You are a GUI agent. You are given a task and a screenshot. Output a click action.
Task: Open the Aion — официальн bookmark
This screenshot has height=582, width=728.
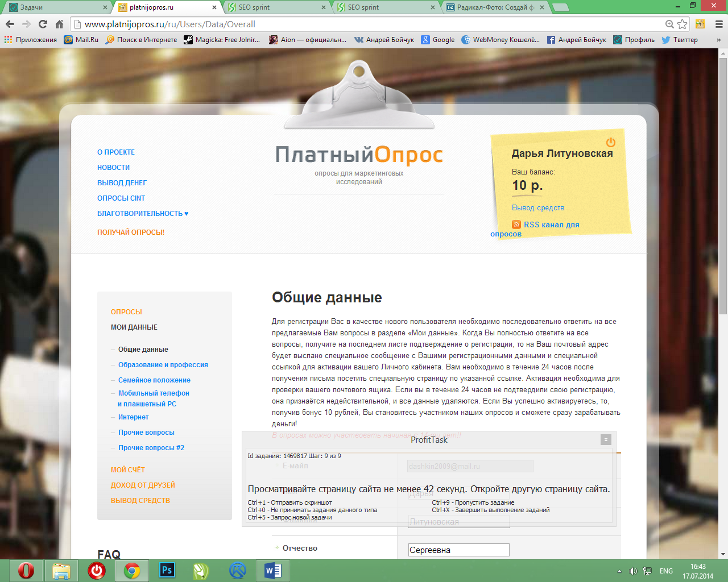click(x=308, y=40)
